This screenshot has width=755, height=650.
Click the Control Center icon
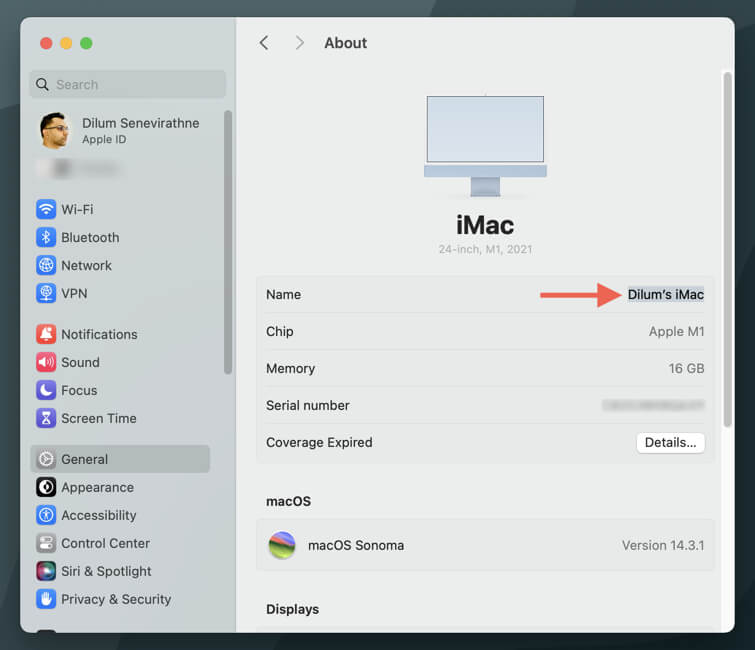click(x=46, y=543)
